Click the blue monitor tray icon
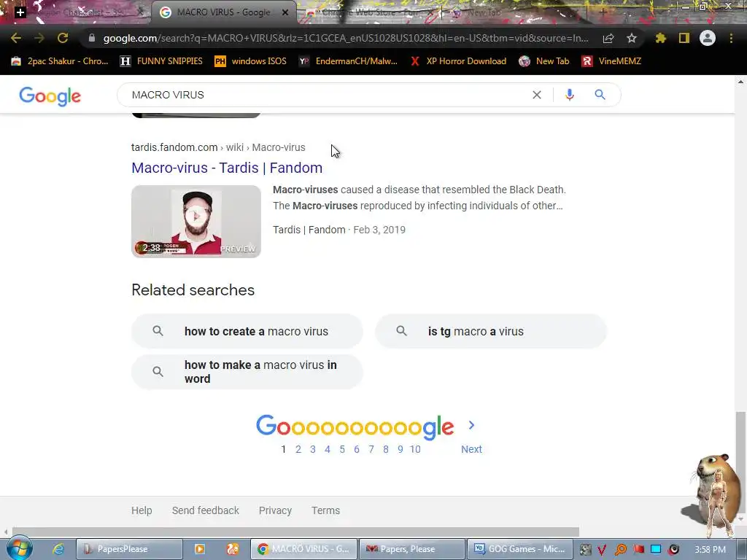747x560 pixels. click(x=656, y=549)
